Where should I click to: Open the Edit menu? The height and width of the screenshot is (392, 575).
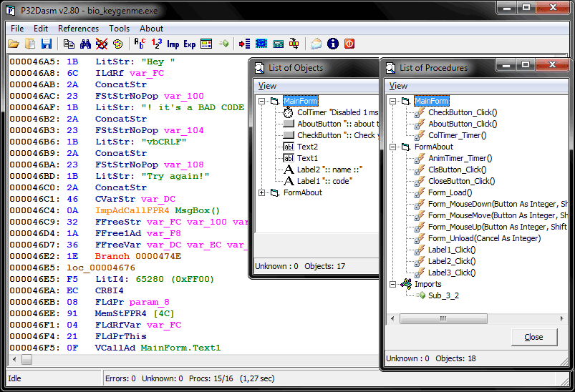coord(41,29)
